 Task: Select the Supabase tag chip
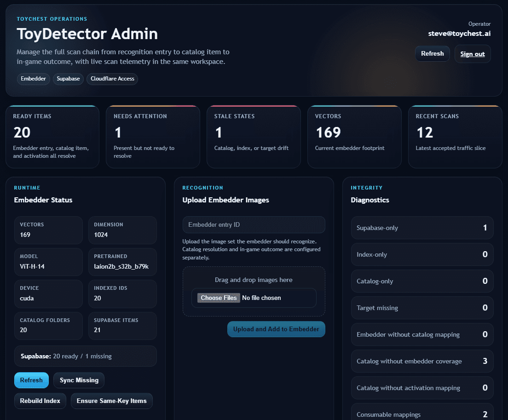point(68,79)
